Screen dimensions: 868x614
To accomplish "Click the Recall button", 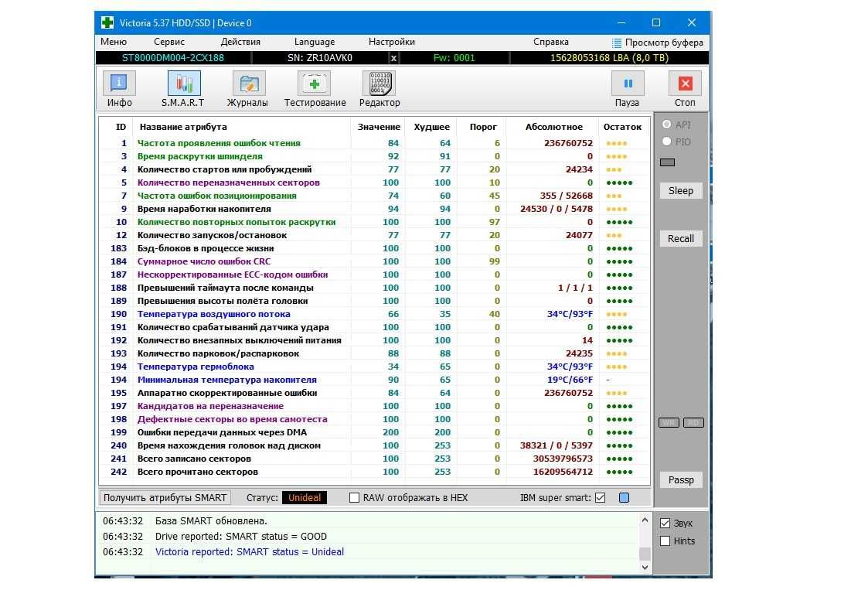I will click(x=681, y=239).
